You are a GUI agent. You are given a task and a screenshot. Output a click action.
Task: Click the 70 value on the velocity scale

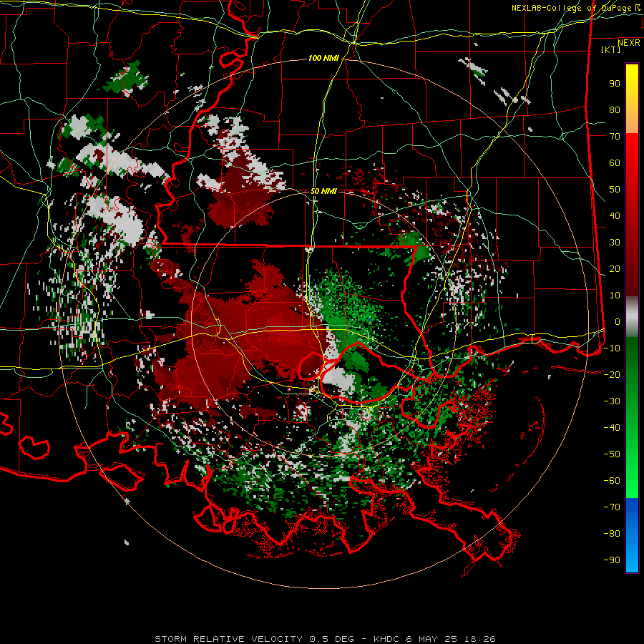(x=615, y=137)
